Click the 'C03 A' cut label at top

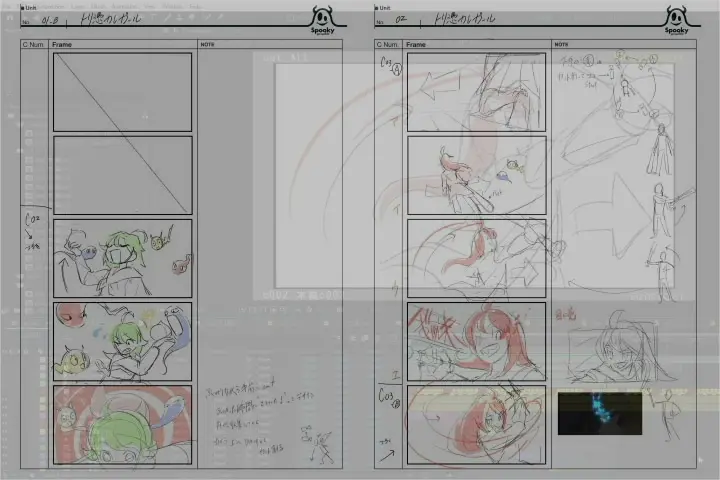391,65
